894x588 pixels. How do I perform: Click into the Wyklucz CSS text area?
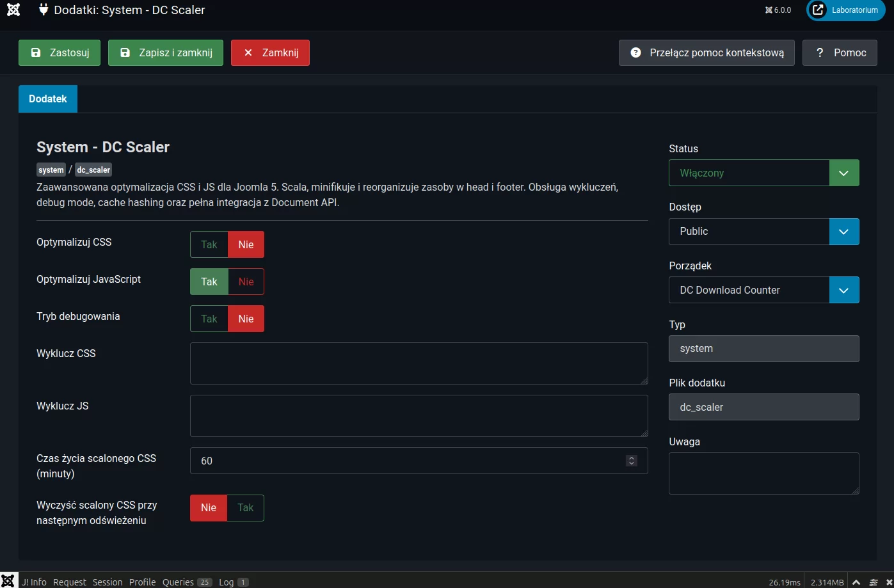(x=419, y=363)
